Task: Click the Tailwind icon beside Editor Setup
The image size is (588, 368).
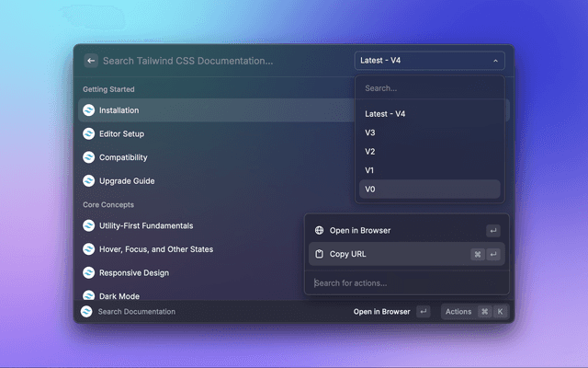Action: pyautogui.click(x=88, y=133)
